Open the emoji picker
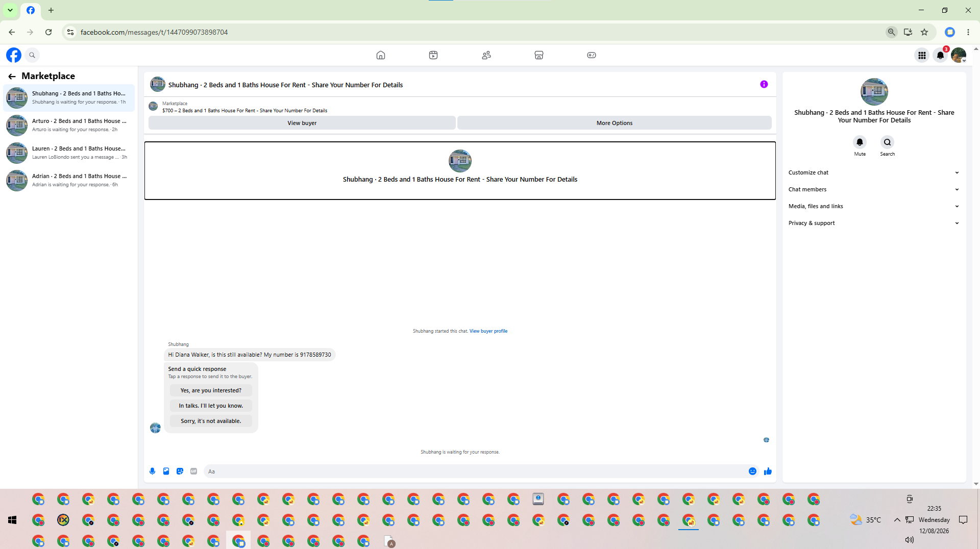 tap(752, 471)
